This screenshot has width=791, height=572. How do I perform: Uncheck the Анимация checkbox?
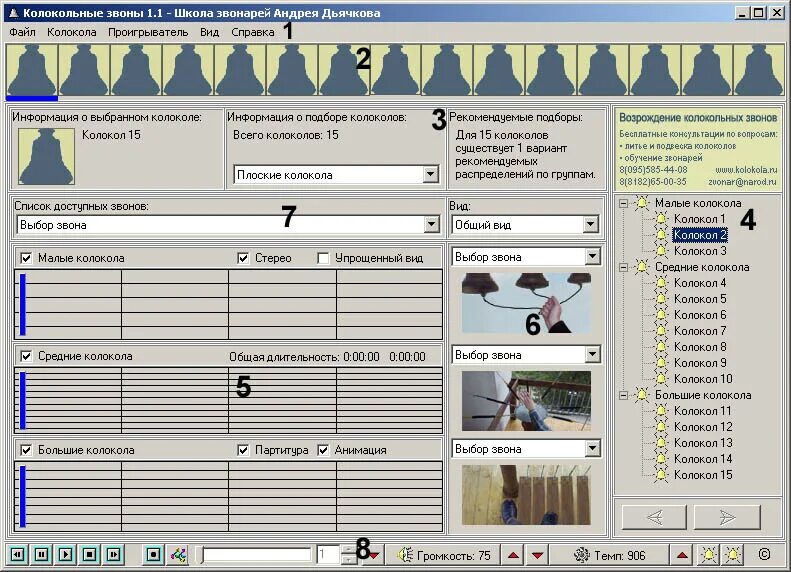(323, 450)
